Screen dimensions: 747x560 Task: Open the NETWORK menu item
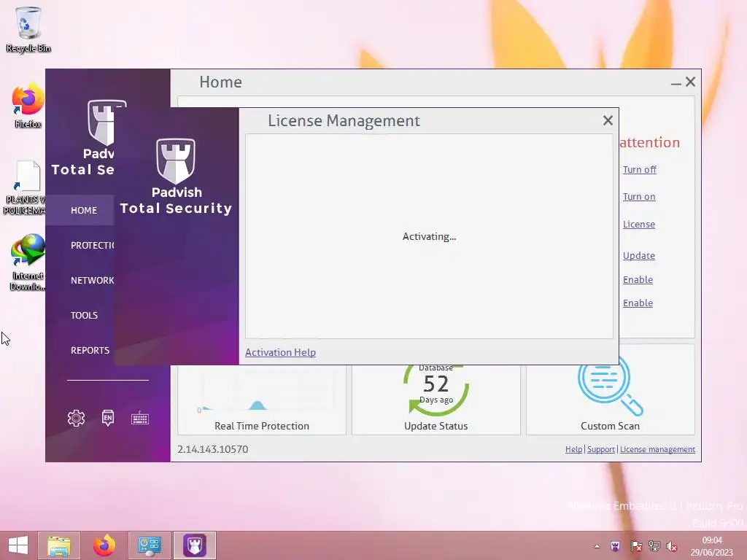point(92,281)
